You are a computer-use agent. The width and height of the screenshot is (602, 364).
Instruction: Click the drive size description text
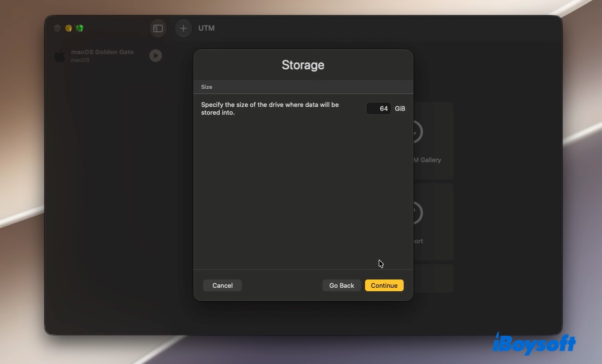(270, 109)
